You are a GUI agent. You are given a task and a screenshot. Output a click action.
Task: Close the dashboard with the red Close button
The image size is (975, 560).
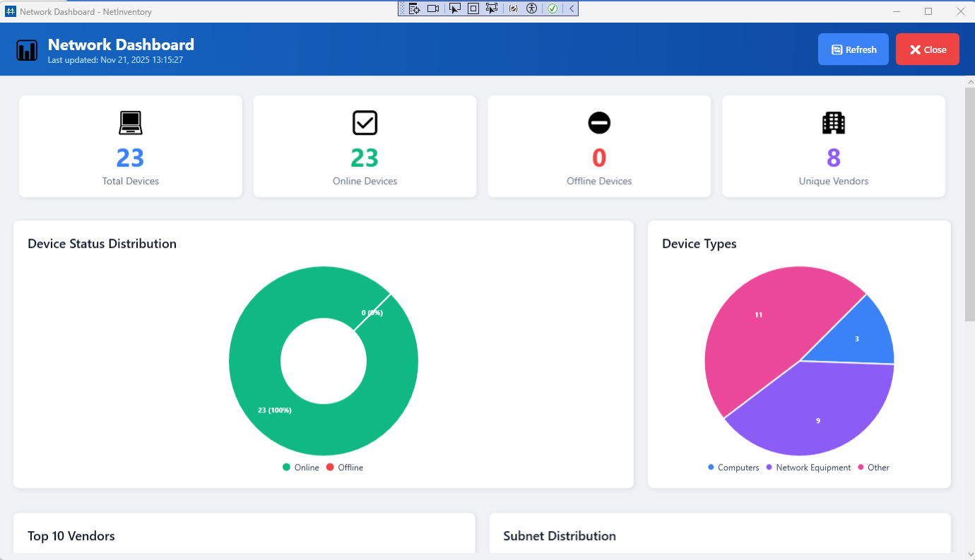(928, 49)
